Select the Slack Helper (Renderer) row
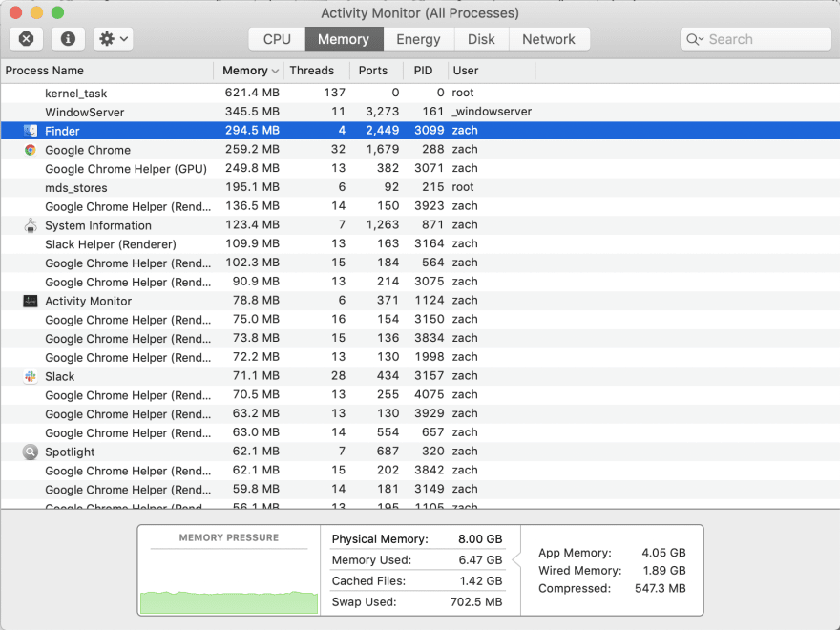 420,243
